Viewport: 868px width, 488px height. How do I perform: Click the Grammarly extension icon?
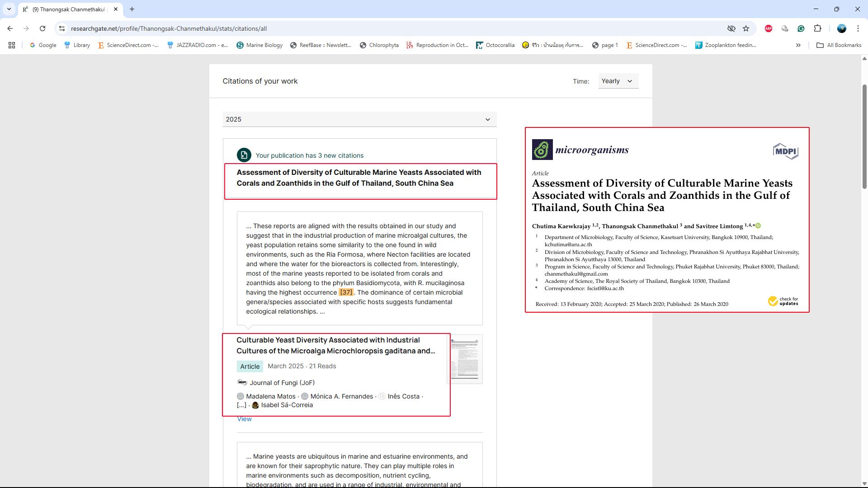(801, 28)
